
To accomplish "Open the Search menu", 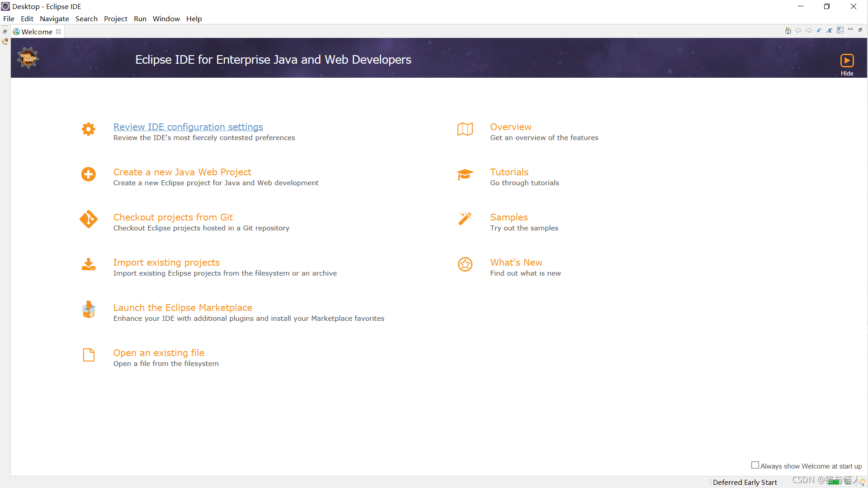I will pyautogui.click(x=86, y=19).
